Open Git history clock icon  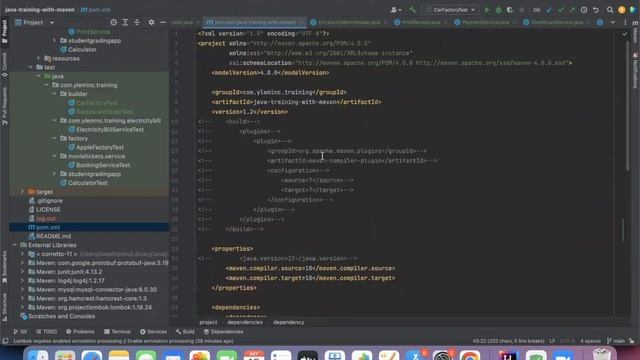point(584,10)
